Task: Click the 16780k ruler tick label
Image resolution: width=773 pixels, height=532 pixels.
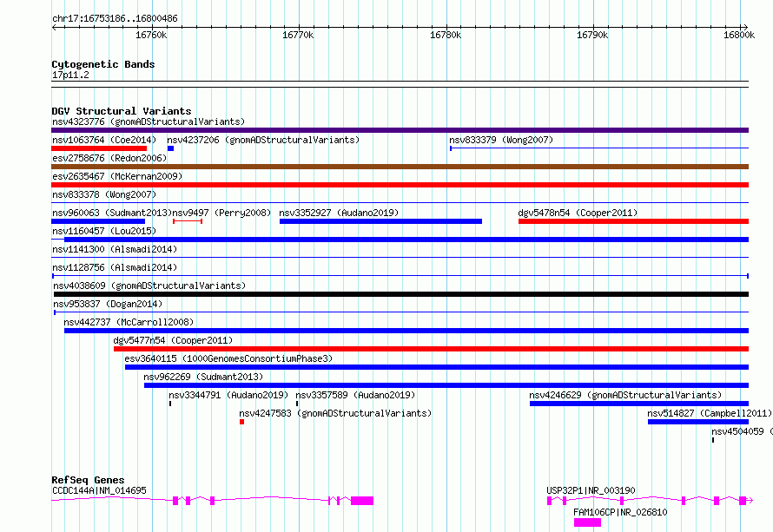Action: (x=446, y=35)
